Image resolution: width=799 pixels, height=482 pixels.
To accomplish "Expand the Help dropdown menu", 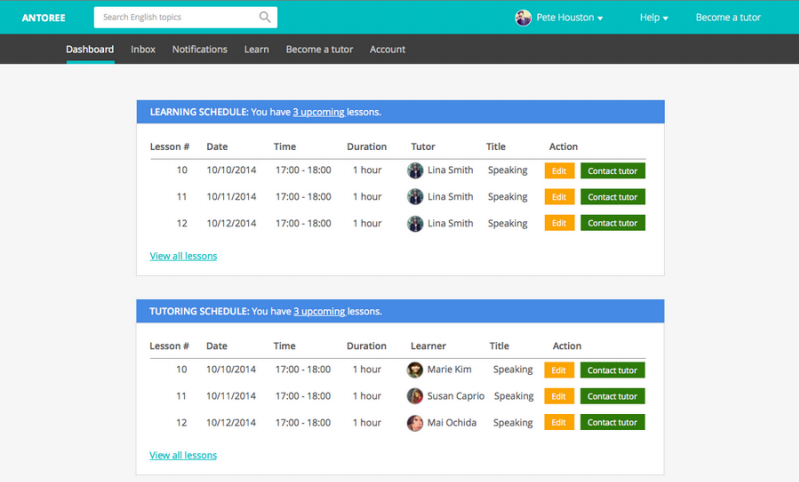I will coord(653,18).
